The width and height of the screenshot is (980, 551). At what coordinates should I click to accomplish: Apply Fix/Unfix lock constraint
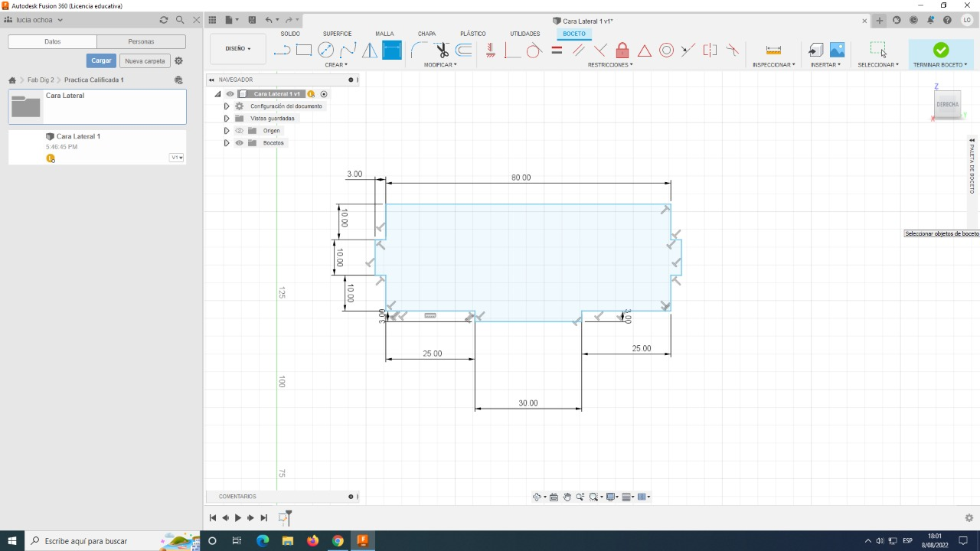(622, 51)
